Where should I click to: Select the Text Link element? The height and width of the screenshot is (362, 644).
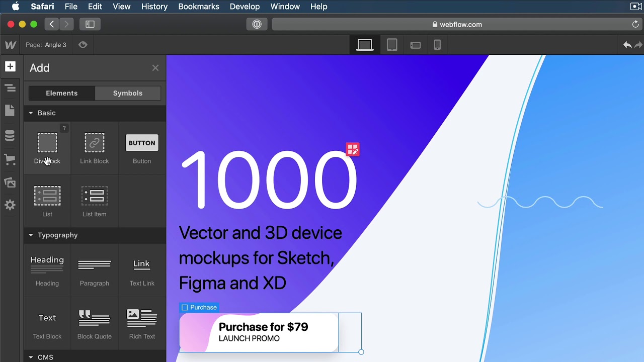tap(142, 270)
